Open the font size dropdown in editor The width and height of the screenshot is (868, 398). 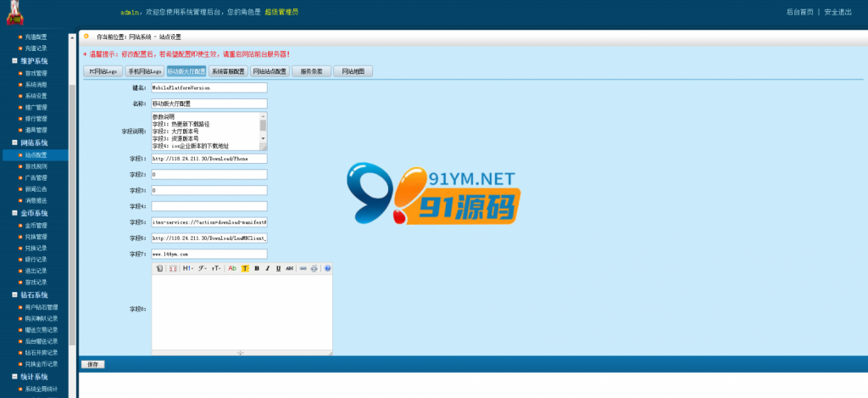(216, 268)
